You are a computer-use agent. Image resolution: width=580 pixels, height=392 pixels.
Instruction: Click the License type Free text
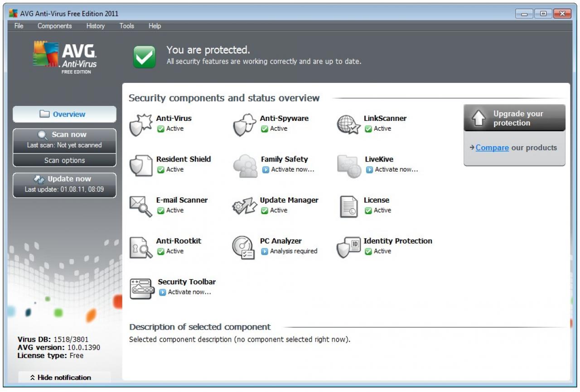tap(50, 355)
